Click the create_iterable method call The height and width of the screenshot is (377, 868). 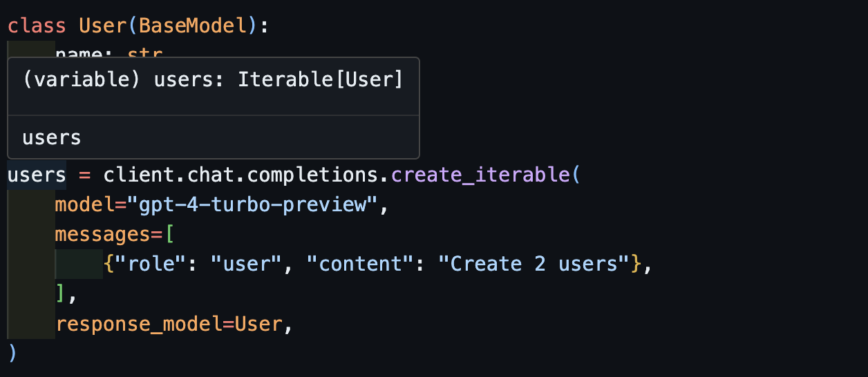click(x=480, y=175)
